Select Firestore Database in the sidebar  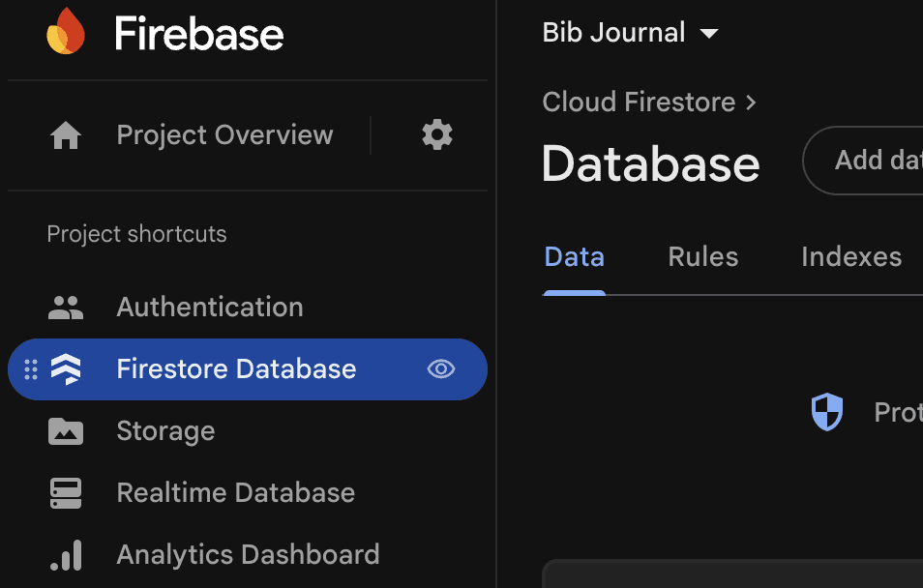click(248, 369)
